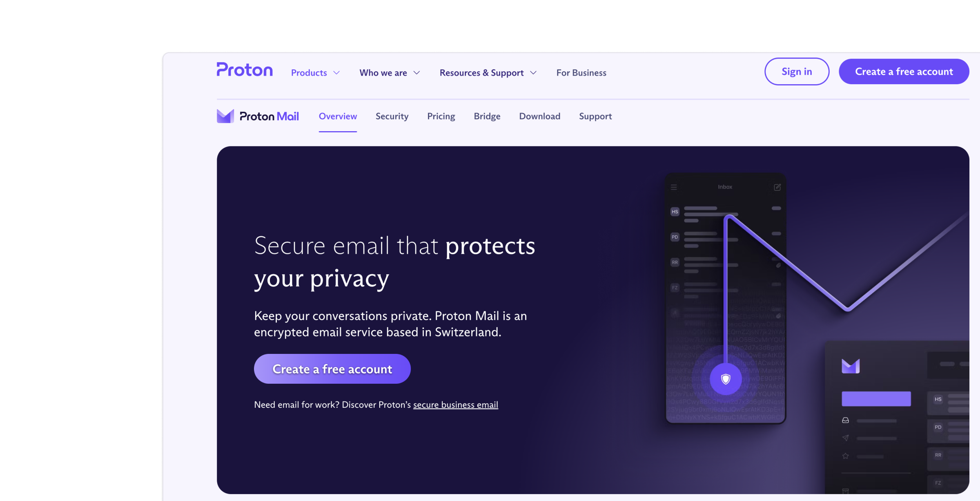Go to the Bridge tab

click(487, 116)
